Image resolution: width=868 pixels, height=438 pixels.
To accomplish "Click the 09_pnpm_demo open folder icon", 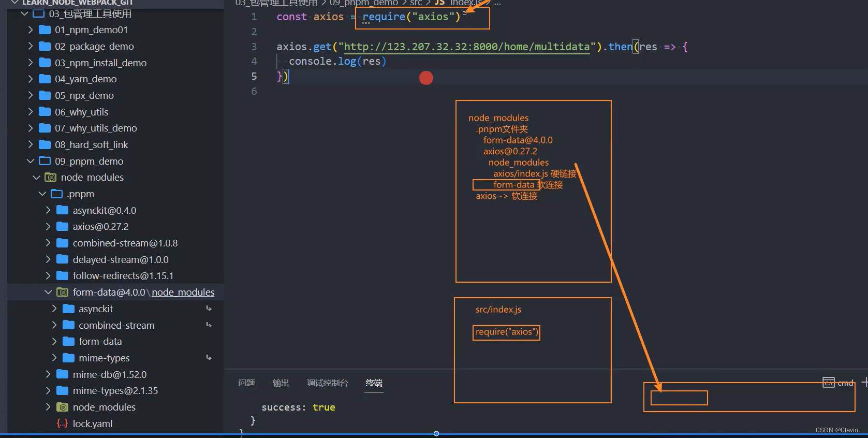I will [45, 161].
